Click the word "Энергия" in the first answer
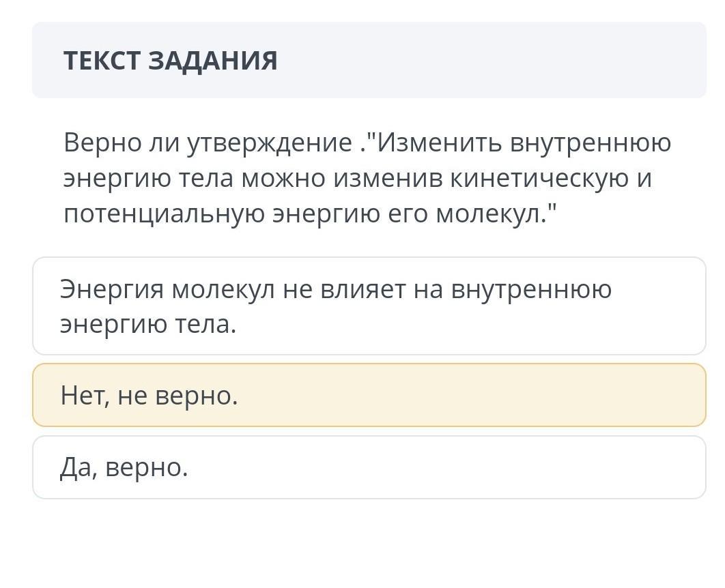The height and width of the screenshot is (588, 725). coord(112,289)
